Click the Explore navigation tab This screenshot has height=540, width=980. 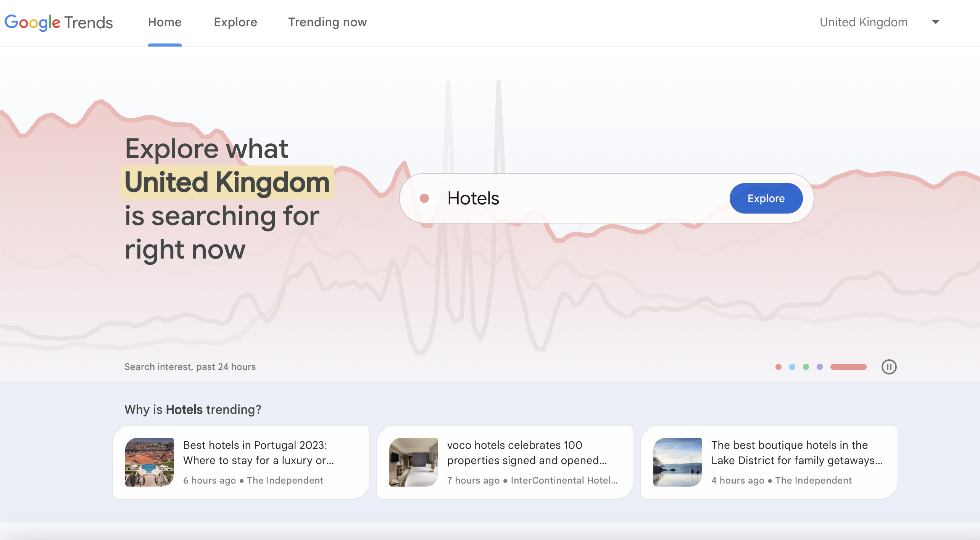click(x=235, y=22)
